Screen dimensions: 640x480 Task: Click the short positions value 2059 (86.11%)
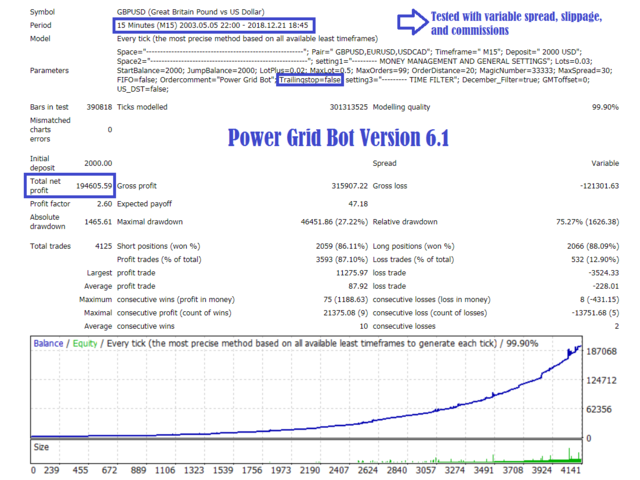click(342, 246)
